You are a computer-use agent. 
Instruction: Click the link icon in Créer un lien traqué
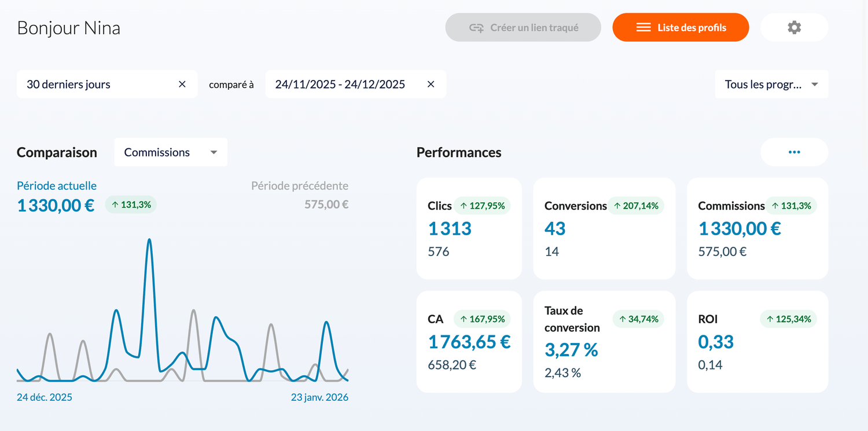click(476, 28)
